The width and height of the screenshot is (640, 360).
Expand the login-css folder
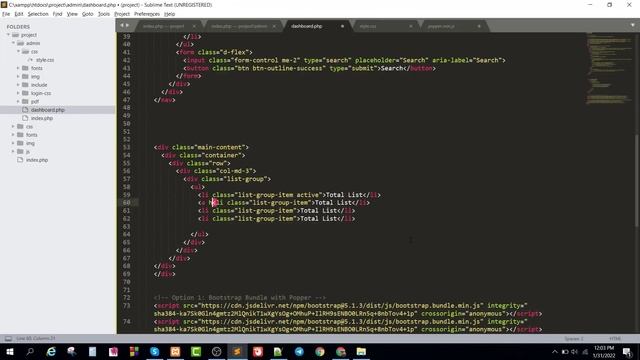point(18,93)
